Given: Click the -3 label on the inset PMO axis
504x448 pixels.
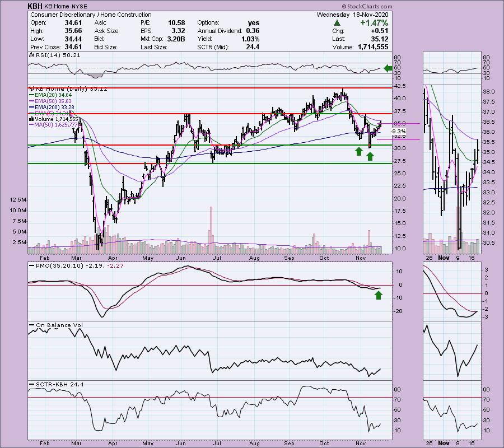Looking at the screenshot, I should click(x=486, y=317).
